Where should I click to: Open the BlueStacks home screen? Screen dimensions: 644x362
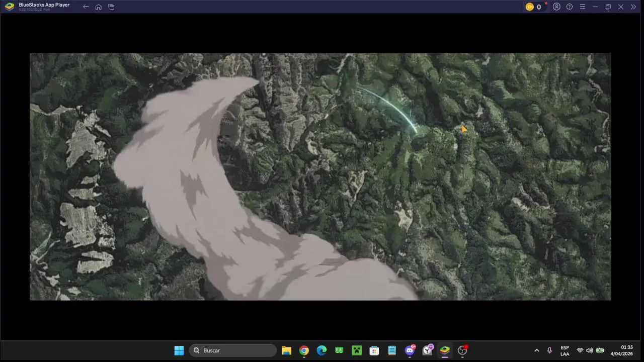(x=99, y=7)
